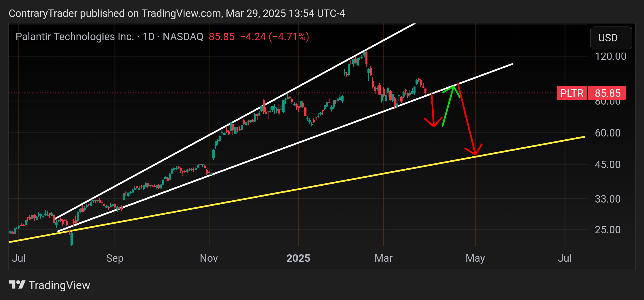
Task: Click the Sep time axis label
Action: tap(115, 258)
